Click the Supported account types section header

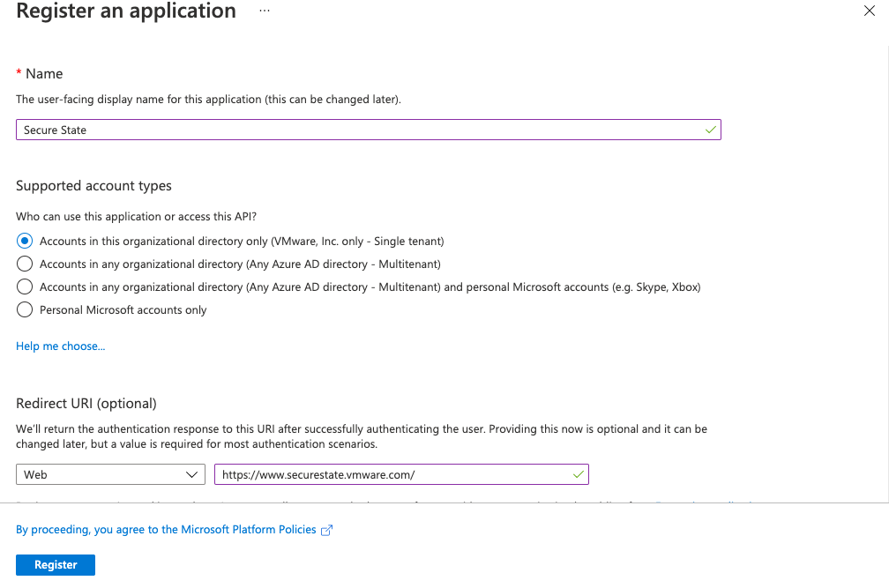click(x=93, y=185)
